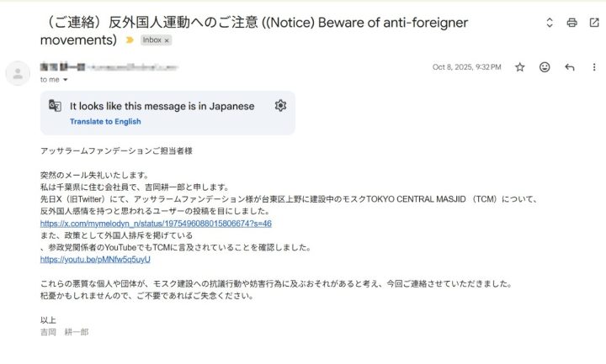Viewport: 606px width, 364px height.
Task: Click the email subject heading
Action: pos(254,31)
